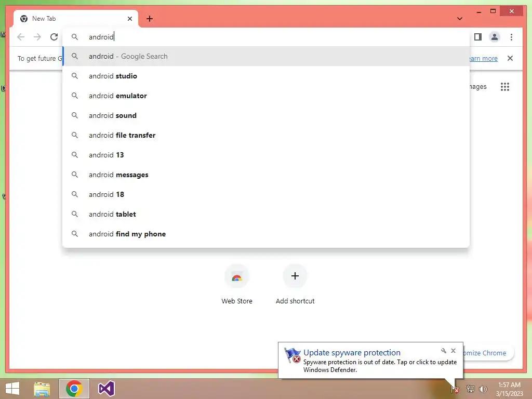The height and width of the screenshot is (399, 532).
Task: Close the New Tab tab
Action: tap(129, 19)
